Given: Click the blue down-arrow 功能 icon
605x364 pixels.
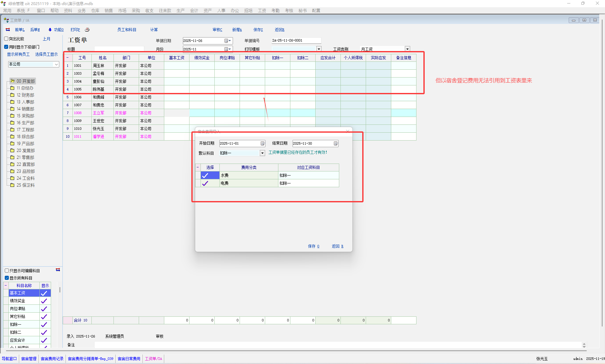Looking at the screenshot, I should [x=50, y=30].
